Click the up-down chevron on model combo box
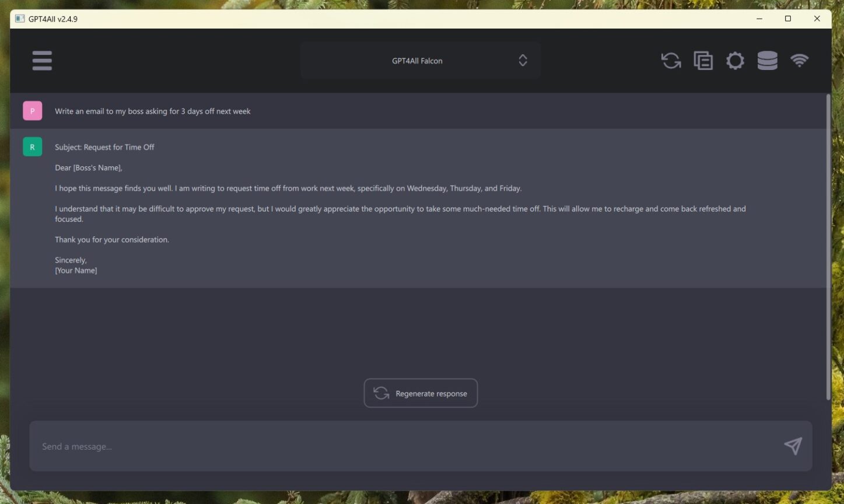 pyautogui.click(x=523, y=60)
